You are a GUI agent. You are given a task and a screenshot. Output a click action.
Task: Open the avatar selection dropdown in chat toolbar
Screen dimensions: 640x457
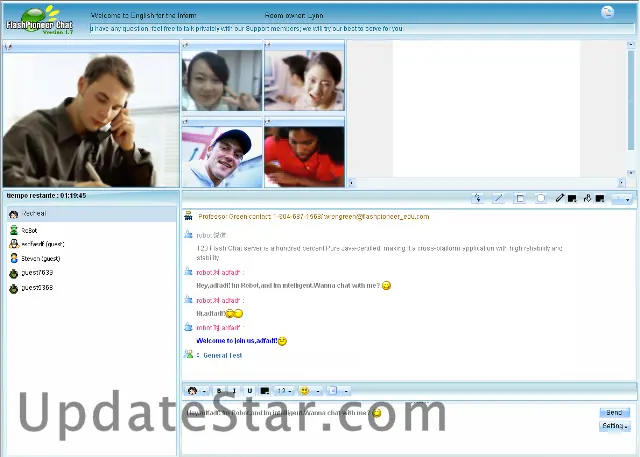pos(197,391)
